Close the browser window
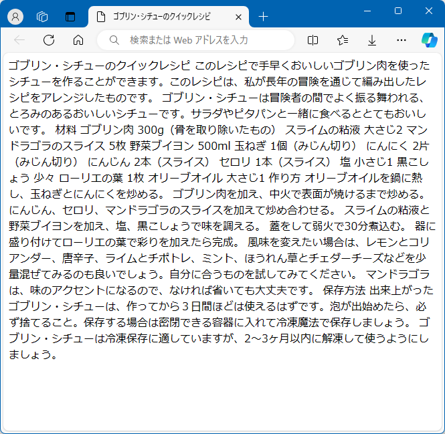 tap(429, 11)
